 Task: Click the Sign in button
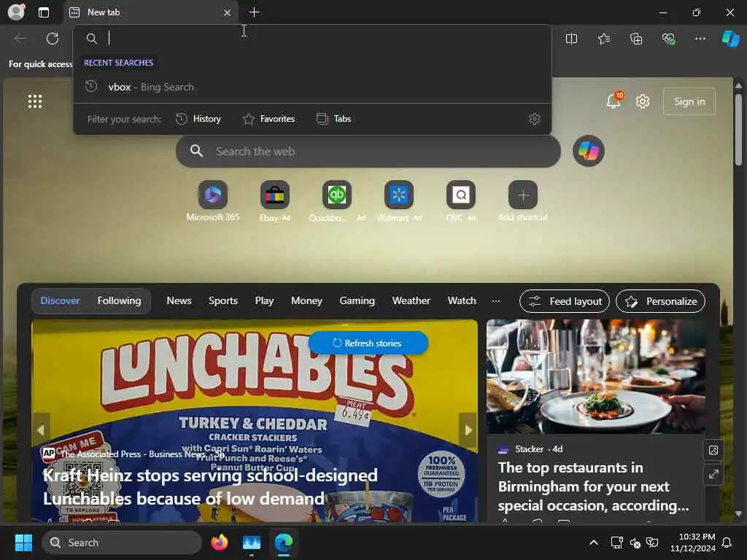pos(689,101)
